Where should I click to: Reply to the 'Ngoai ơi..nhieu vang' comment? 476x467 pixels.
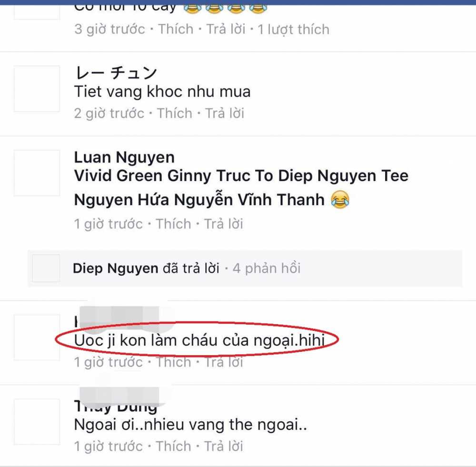223,447
